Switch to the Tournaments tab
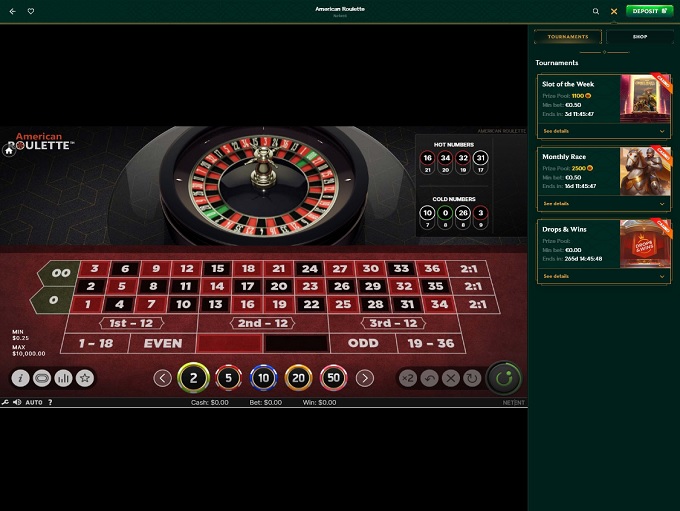The width and height of the screenshot is (680, 511). coord(567,37)
